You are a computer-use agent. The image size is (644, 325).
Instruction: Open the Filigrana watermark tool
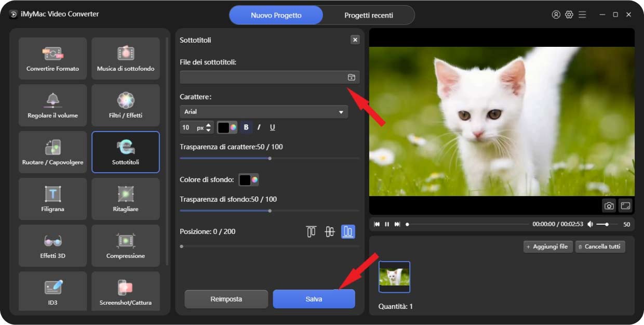point(52,199)
